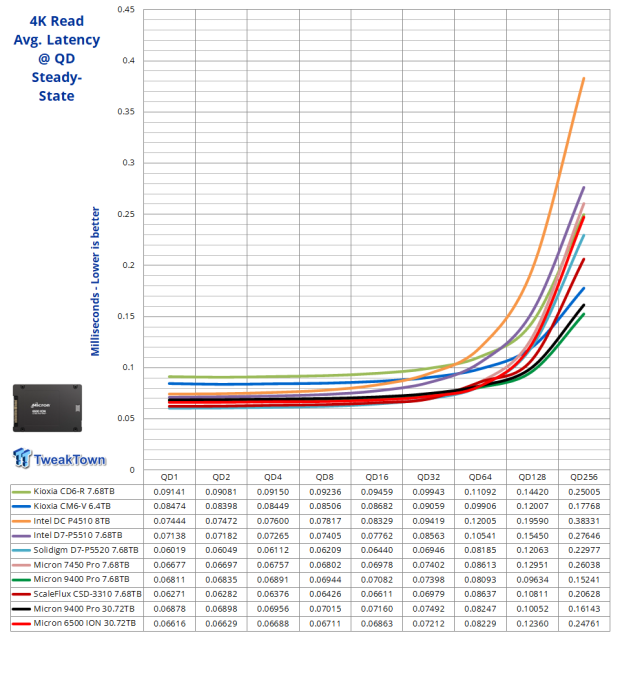This screenshot has height=682, width=620.
Task: Click cell value 0.19590
Action: (x=532, y=521)
